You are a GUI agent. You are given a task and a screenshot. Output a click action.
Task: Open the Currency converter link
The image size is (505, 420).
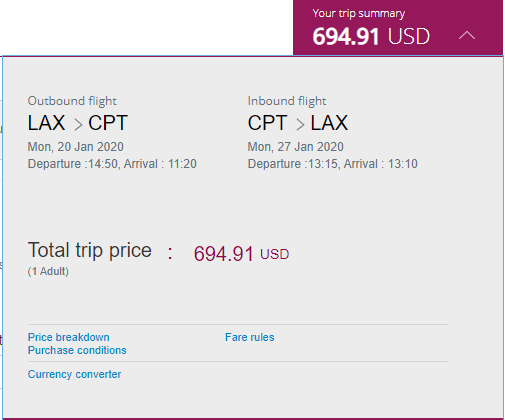[x=74, y=374]
